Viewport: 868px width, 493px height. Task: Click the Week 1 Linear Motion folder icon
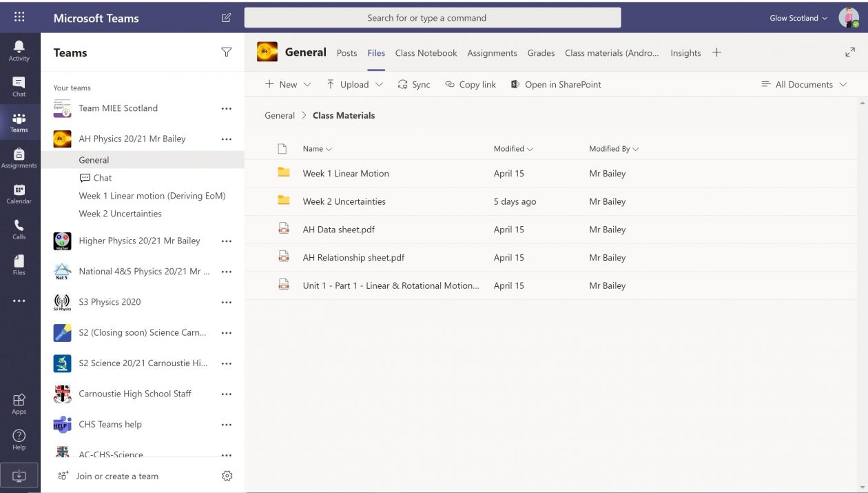click(283, 172)
